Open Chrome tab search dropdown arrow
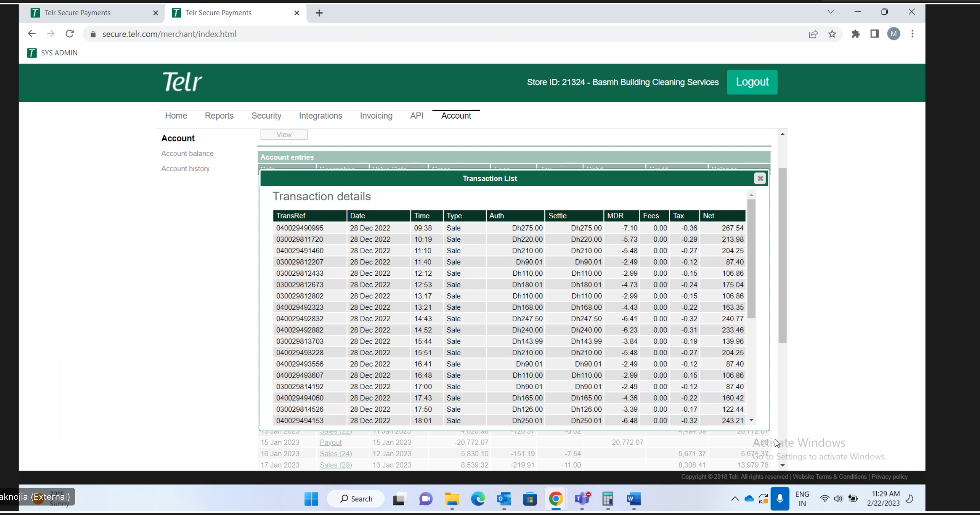980x515 pixels. point(830,12)
